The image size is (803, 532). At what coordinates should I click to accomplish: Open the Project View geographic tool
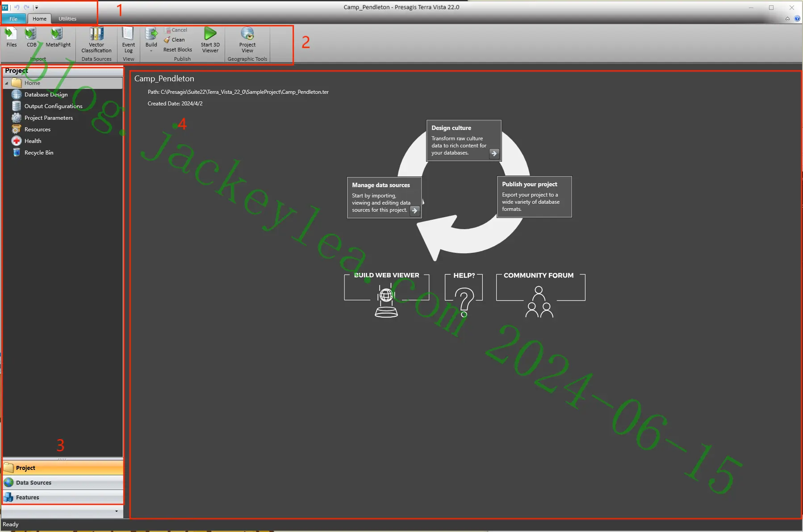247,40
